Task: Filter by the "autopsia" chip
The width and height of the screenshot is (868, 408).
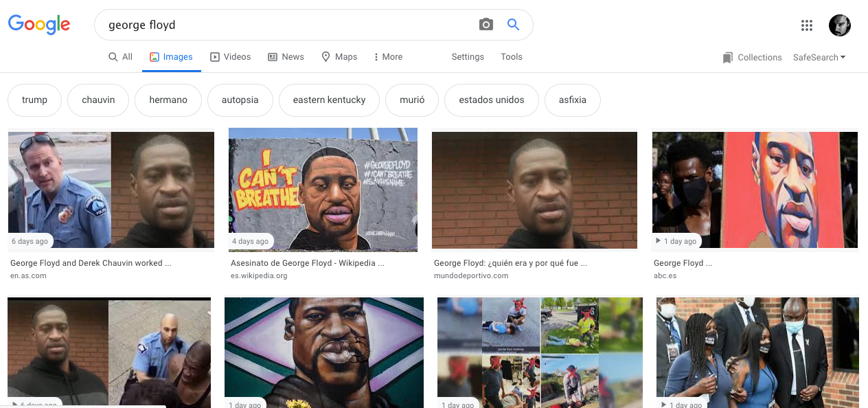Action: click(x=240, y=100)
